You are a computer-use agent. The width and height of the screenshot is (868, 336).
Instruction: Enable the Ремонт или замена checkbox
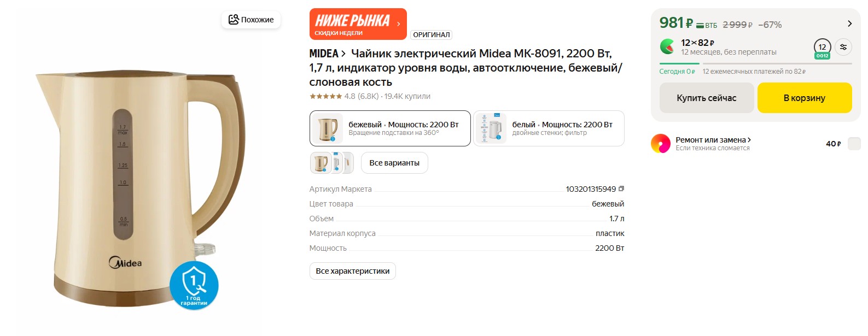click(x=854, y=144)
